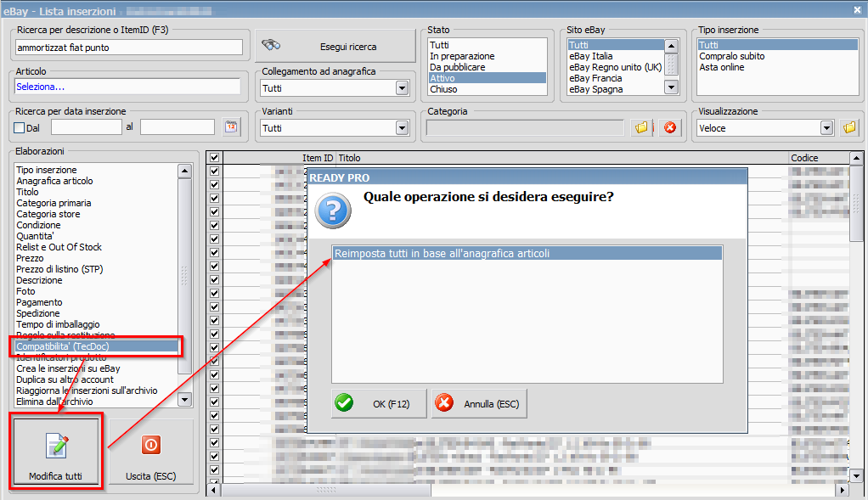The height and width of the screenshot is (500, 868).
Task: Open the calendar date picker icon
Action: pyautogui.click(x=231, y=127)
